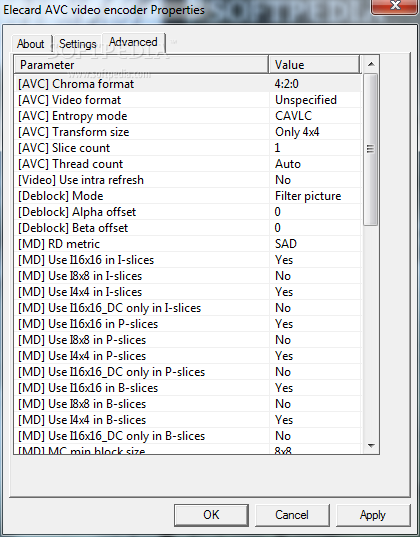Close the Properties window
The width and height of the screenshot is (420, 537).
395,6
